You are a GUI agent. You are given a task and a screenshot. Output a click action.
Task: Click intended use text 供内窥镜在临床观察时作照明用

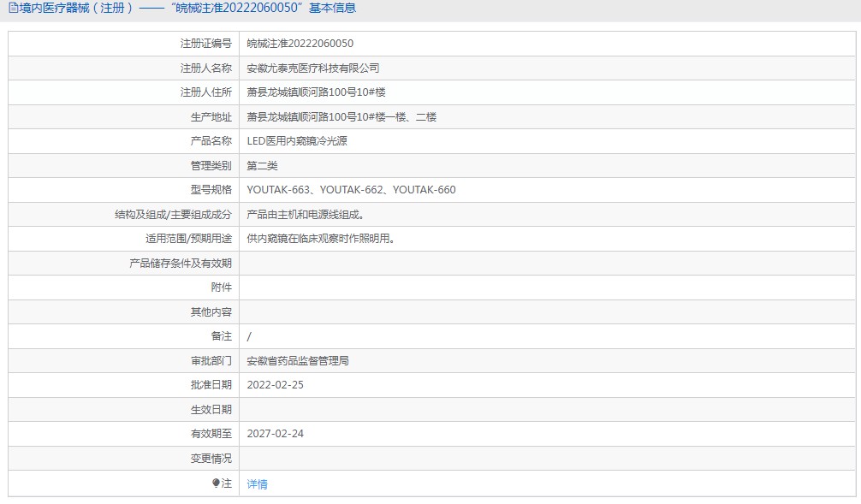pos(321,239)
